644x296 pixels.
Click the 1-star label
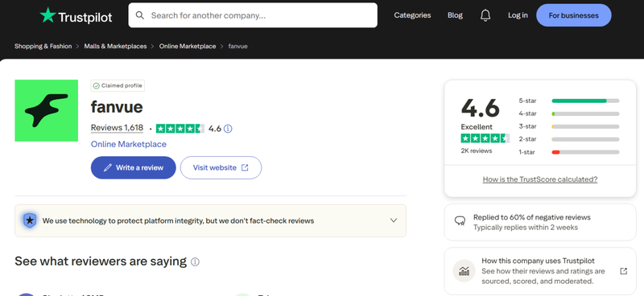(526, 152)
